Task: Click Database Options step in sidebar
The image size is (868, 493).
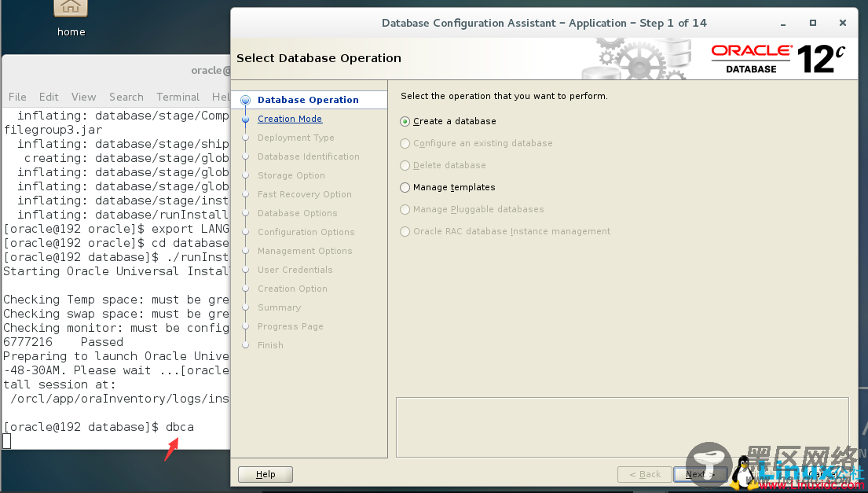Action: (x=297, y=213)
